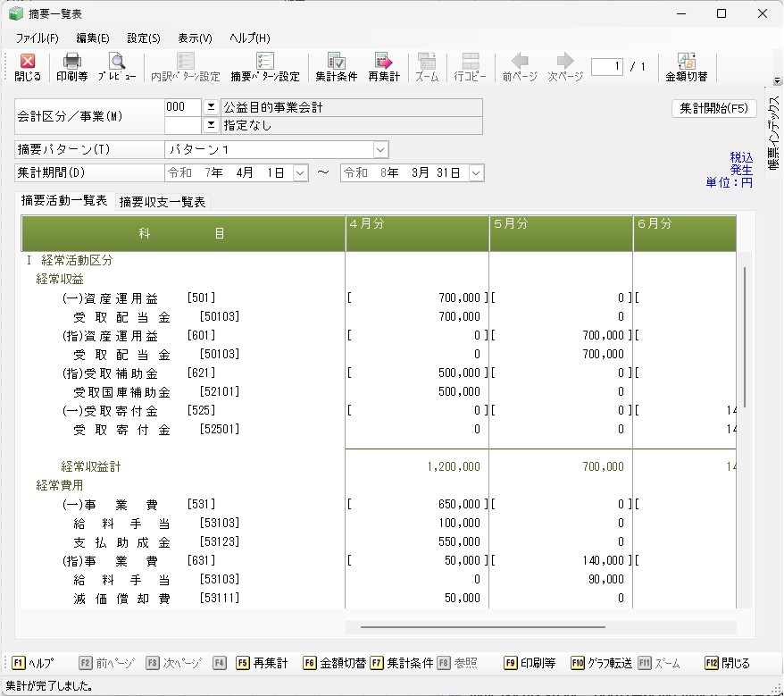Viewport: 784px width, 696px height.
Task: Open 会計区分 selection list for code 000
Action: pos(211,106)
